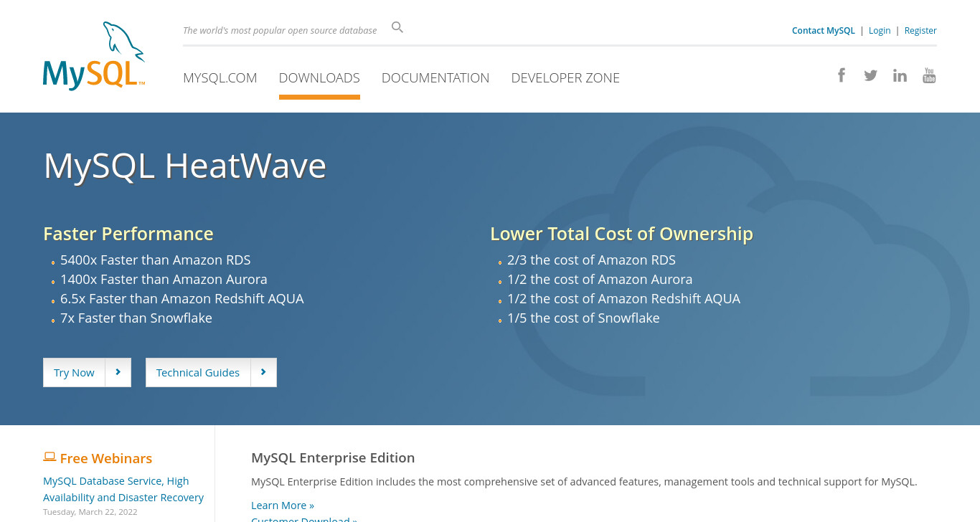Click '1/2 the cost of Amazon Redshift AQUA' text
This screenshot has width=980, height=522.
point(623,298)
